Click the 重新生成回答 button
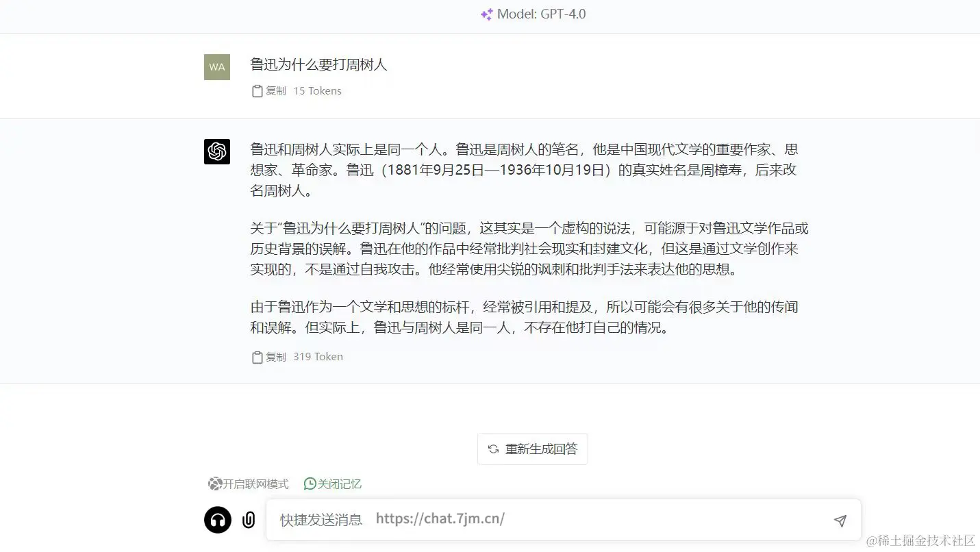The image size is (980, 552). [x=533, y=449]
